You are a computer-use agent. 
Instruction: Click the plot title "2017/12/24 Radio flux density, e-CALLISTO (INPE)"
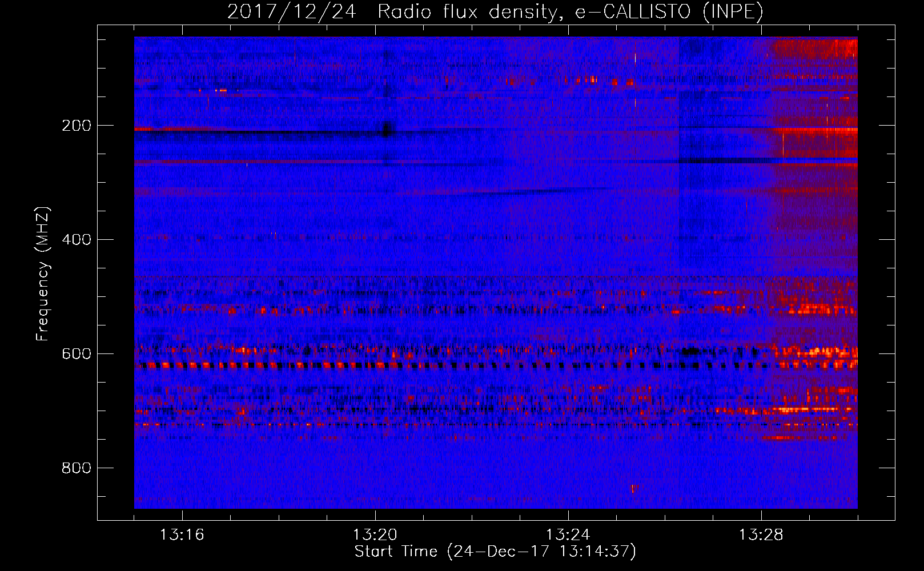[495, 11]
